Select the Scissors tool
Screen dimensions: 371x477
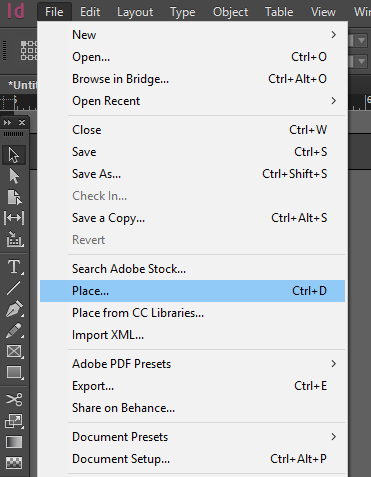14,399
